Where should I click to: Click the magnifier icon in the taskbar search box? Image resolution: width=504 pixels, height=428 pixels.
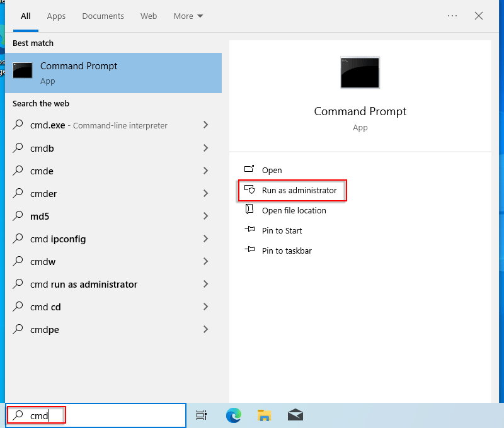coord(18,415)
